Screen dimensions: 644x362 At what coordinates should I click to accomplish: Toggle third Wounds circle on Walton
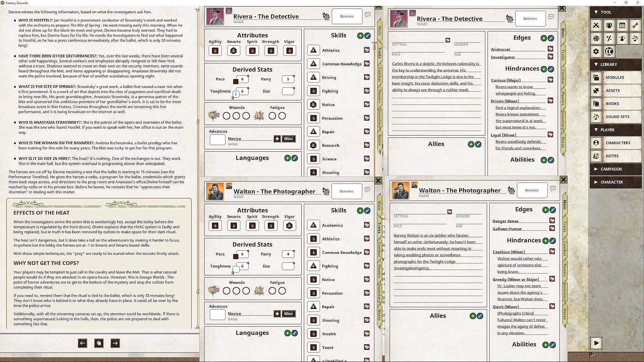(x=246, y=291)
